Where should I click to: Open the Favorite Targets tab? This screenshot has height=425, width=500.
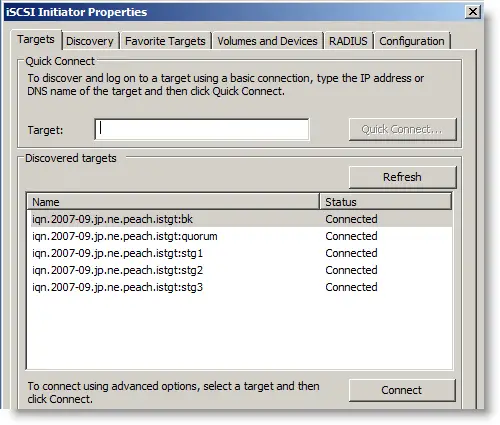pyautogui.click(x=165, y=41)
